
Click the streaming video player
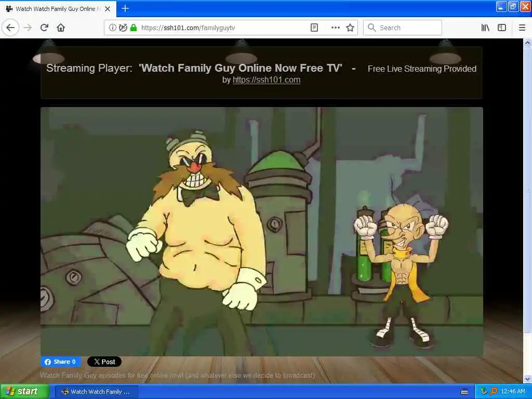tap(262, 232)
